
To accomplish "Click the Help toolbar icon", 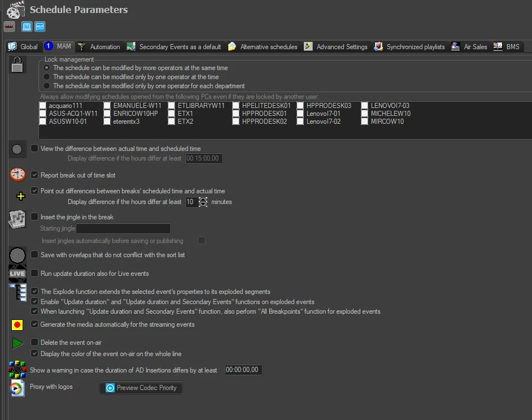I will [x=40, y=27].
